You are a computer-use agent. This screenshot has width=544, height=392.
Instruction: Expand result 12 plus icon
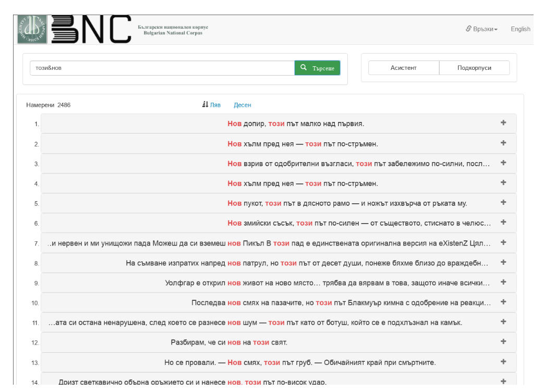point(503,341)
